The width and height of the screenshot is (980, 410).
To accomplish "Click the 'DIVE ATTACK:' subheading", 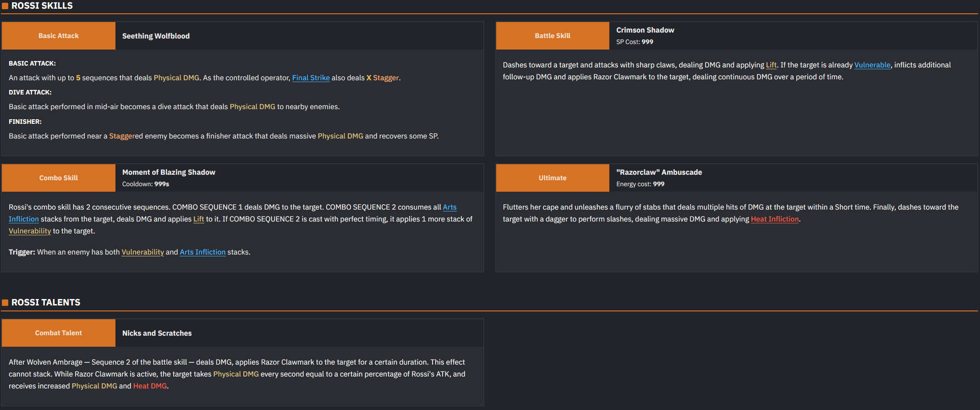I will pos(30,92).
